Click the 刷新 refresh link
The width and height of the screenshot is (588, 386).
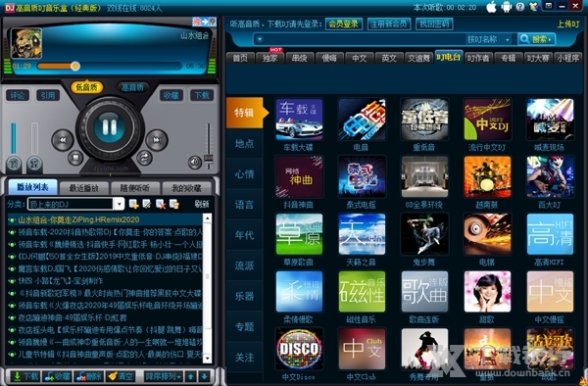pos(202,204)
